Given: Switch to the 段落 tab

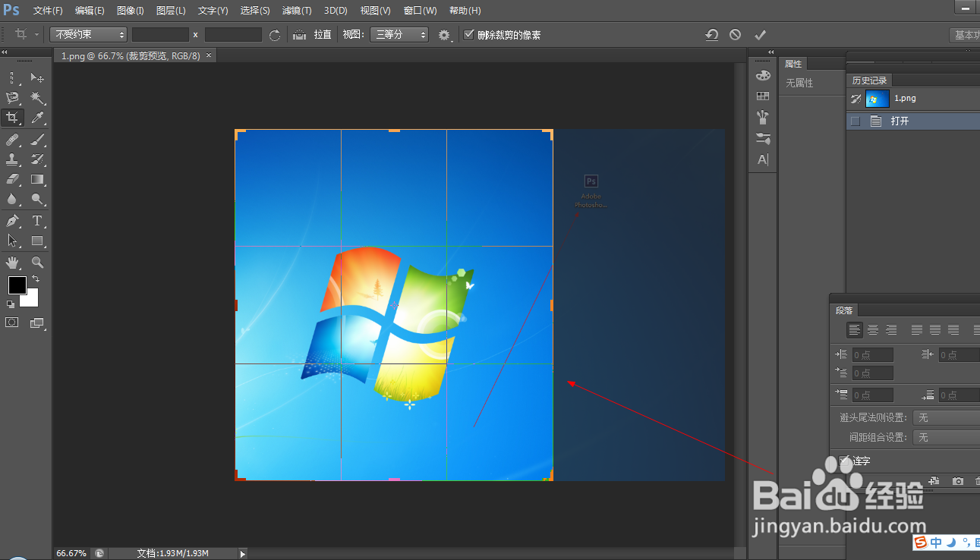Looking at the screenshot, I should point(844,310).
